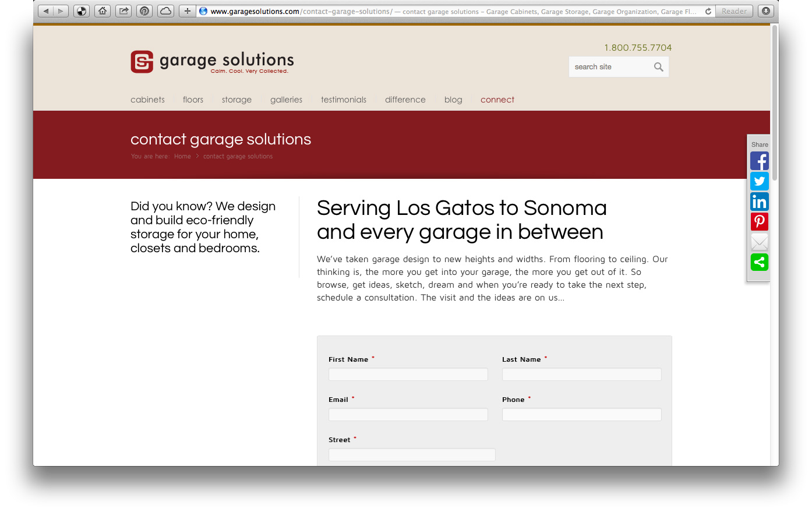Click the Share icon in Safari toolbar
This screenshot has height=512, width=812.
(x=123, y=11)
